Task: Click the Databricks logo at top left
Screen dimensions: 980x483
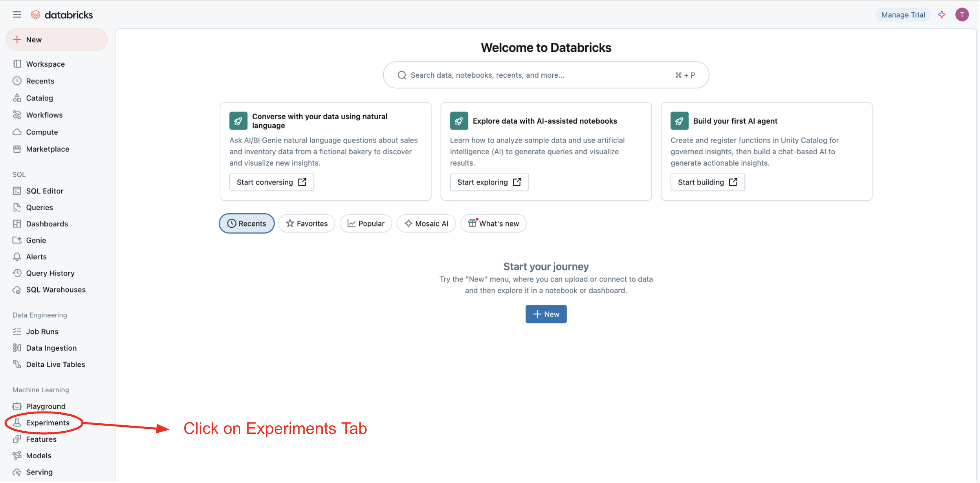Action: coord(62,14)
